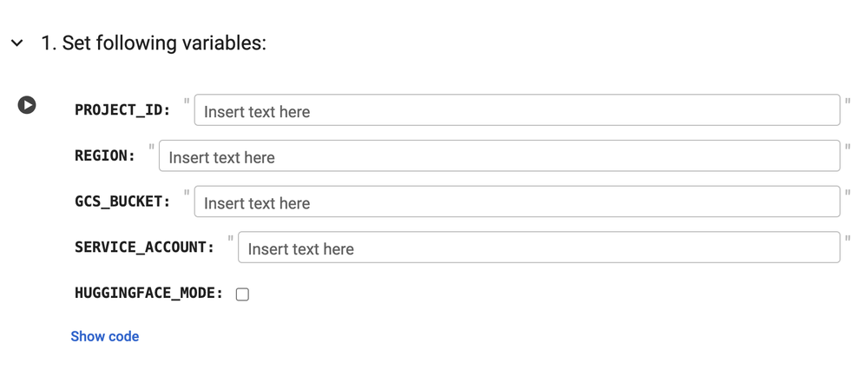Click into the REGION text field
Viewport: 868px width, 370px height.
pos(499,156)
